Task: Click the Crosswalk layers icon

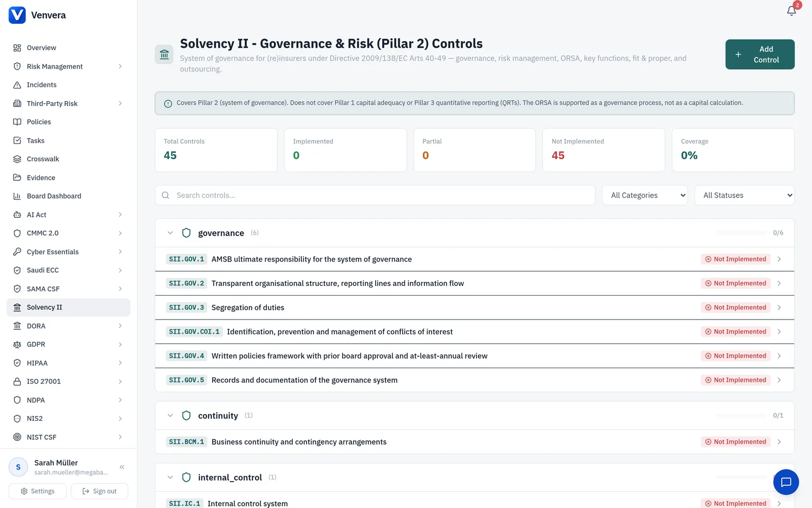Action: coord(17,159)
